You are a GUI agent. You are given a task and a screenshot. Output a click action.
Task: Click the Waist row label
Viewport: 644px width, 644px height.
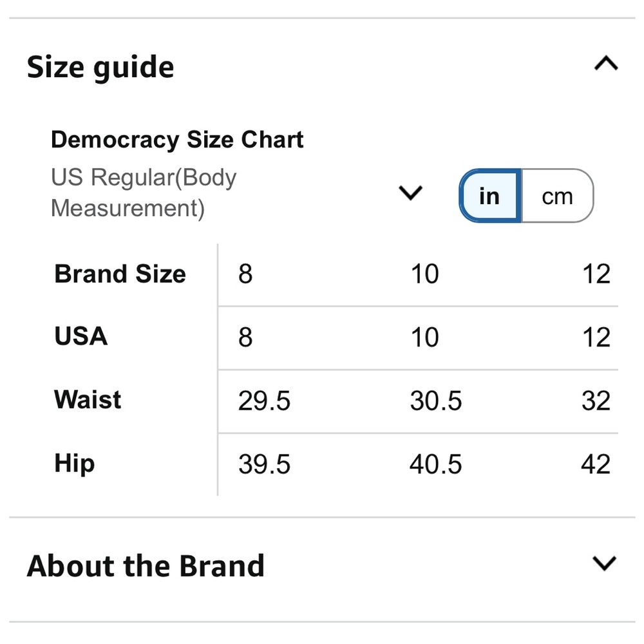88,399
